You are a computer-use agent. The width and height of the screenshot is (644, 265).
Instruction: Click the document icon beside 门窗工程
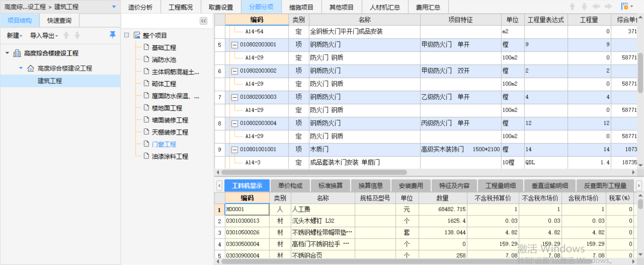[146, 144]
